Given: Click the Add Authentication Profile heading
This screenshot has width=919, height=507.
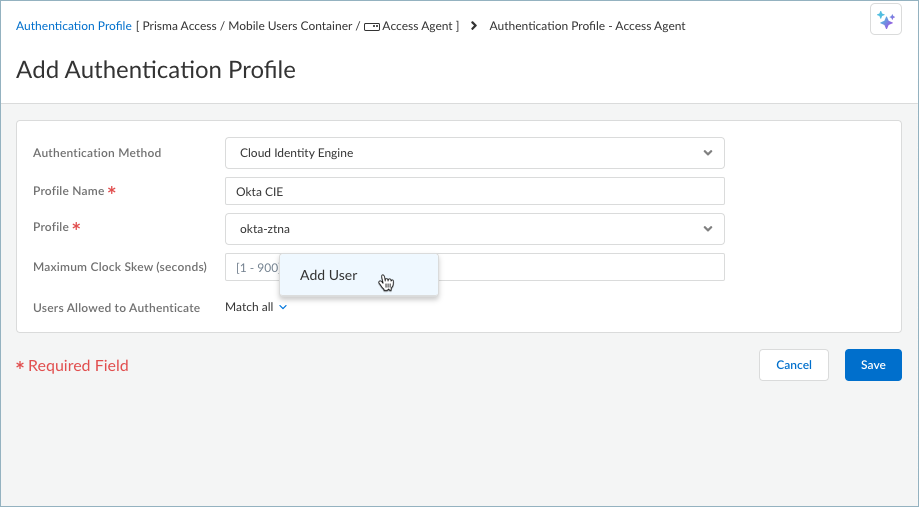Looking at the screenshot, I should [156, 70].
